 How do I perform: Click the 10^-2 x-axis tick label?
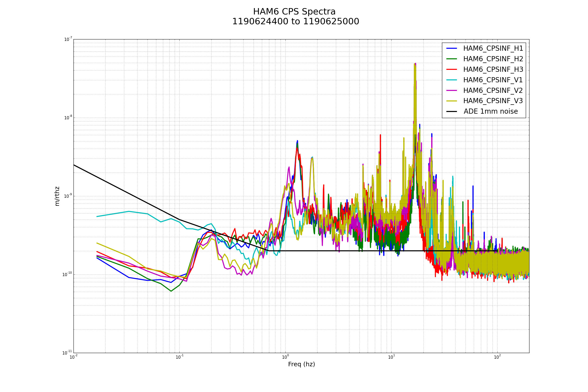click(73, 357)
